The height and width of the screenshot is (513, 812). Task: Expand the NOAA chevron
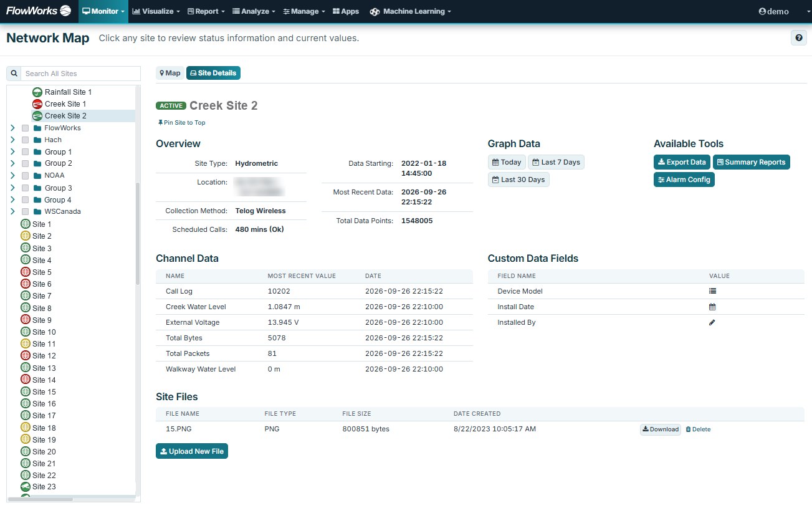tap(12, 175)
